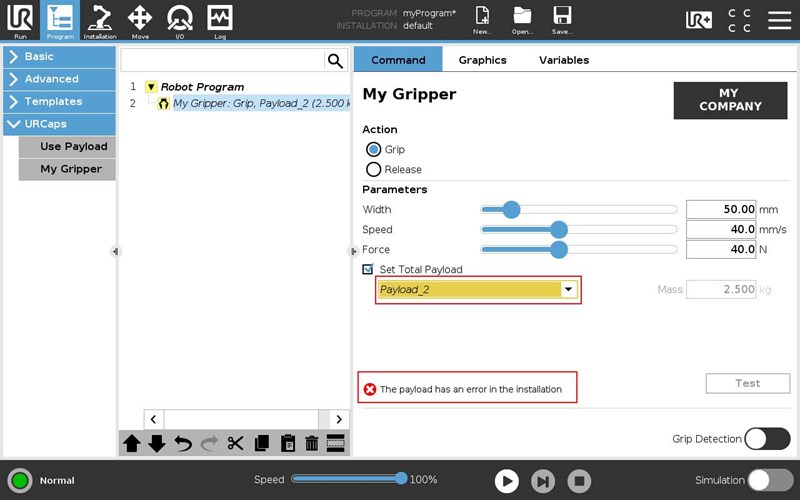800x500 pixels.
Task: Select the Release radio button
Action: coord(374,170)
